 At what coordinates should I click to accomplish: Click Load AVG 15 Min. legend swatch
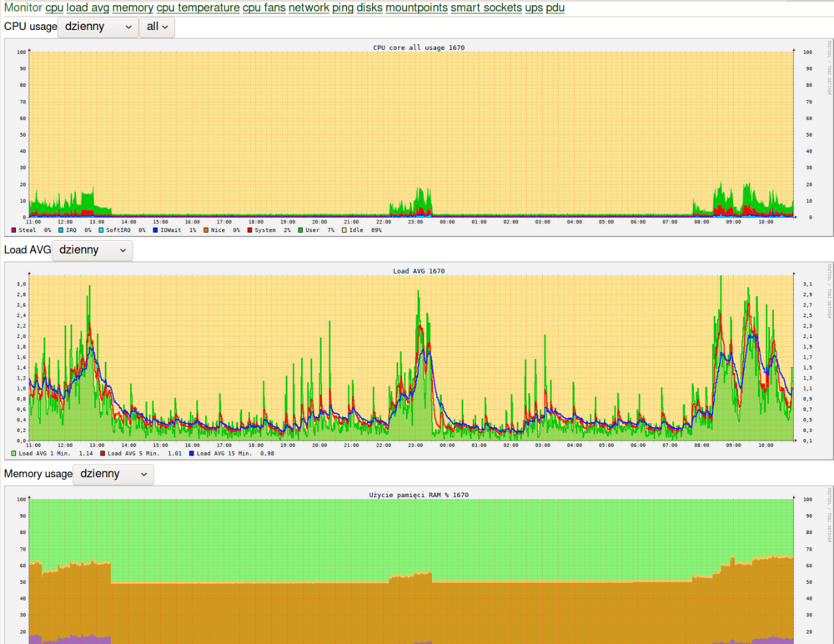tap(192, 454)
